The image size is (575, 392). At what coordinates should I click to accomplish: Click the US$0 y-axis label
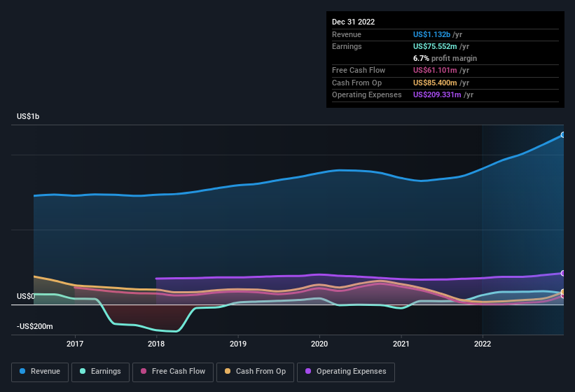pyautogui.click(x=26, y=296)
